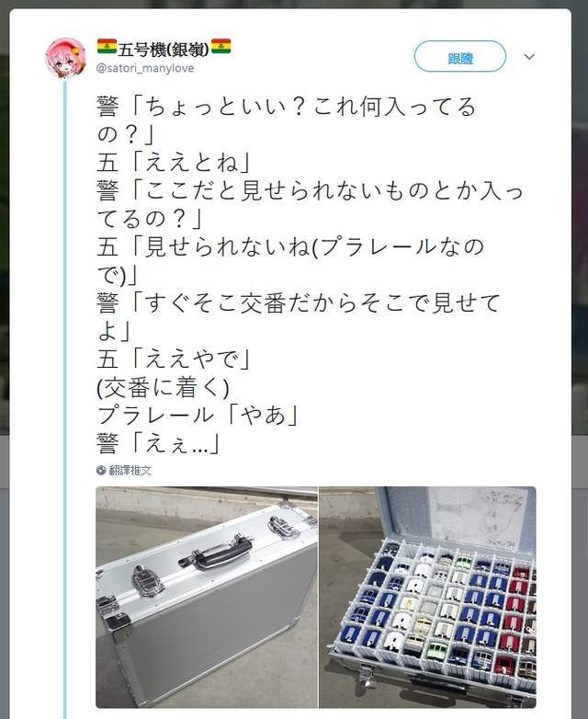The height and width of the screenshot is (719, 588).
Task: Click the display name 五号機(銀嶺)
Action: 164,49
